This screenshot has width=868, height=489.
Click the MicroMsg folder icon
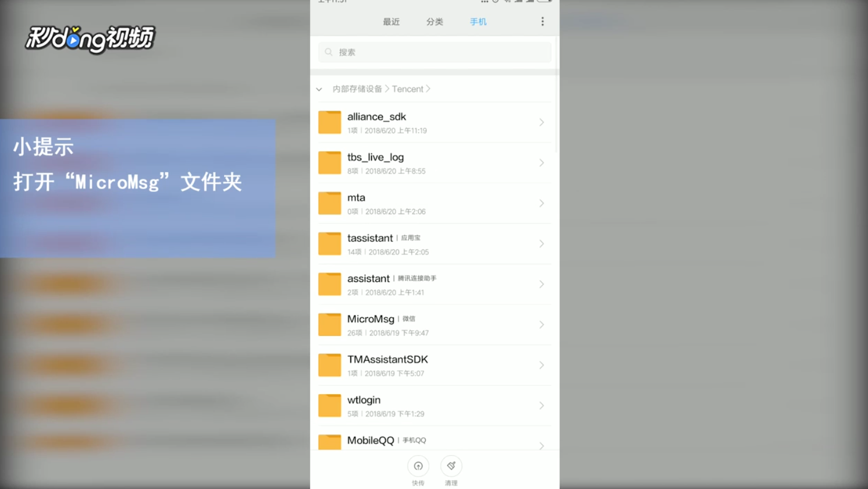point(329,325)
